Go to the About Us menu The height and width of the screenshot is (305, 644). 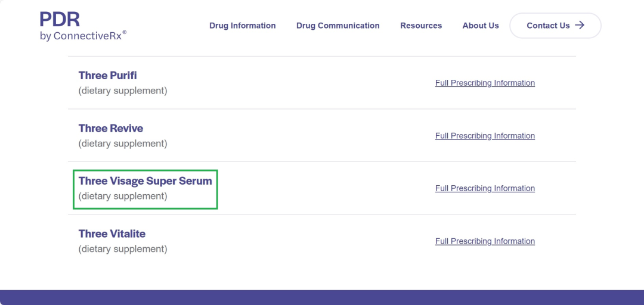coord(481,26)
